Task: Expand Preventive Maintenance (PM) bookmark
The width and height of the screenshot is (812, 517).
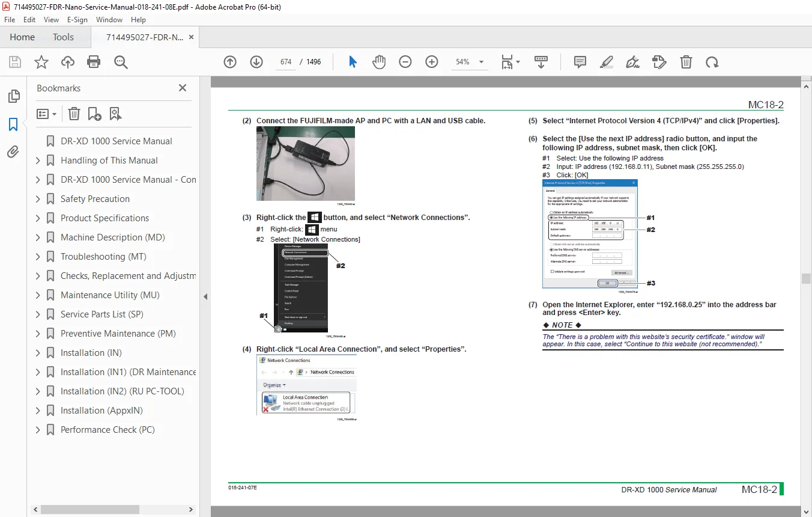Action: pyautogui.click(x=38, y=334)
